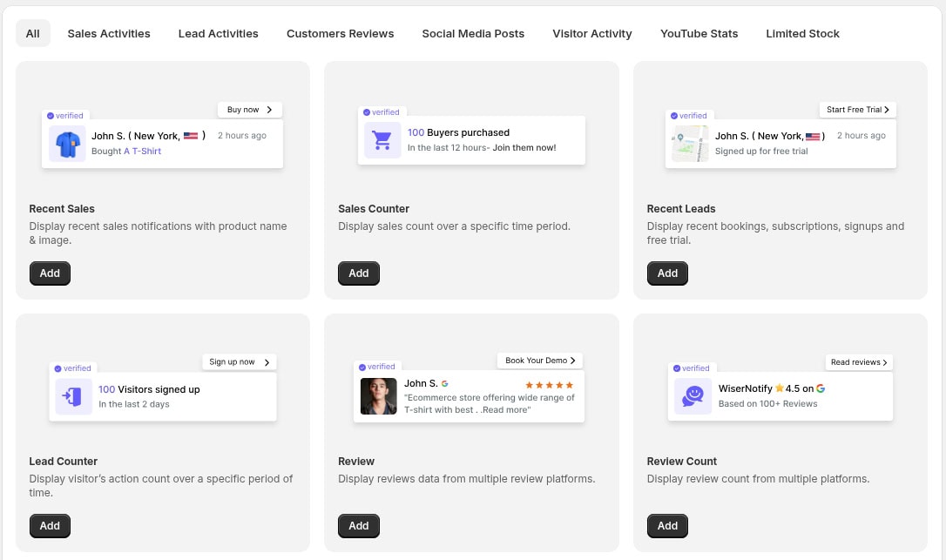
Task: Add the Review Count notification
Action: (x=667, y=526)
